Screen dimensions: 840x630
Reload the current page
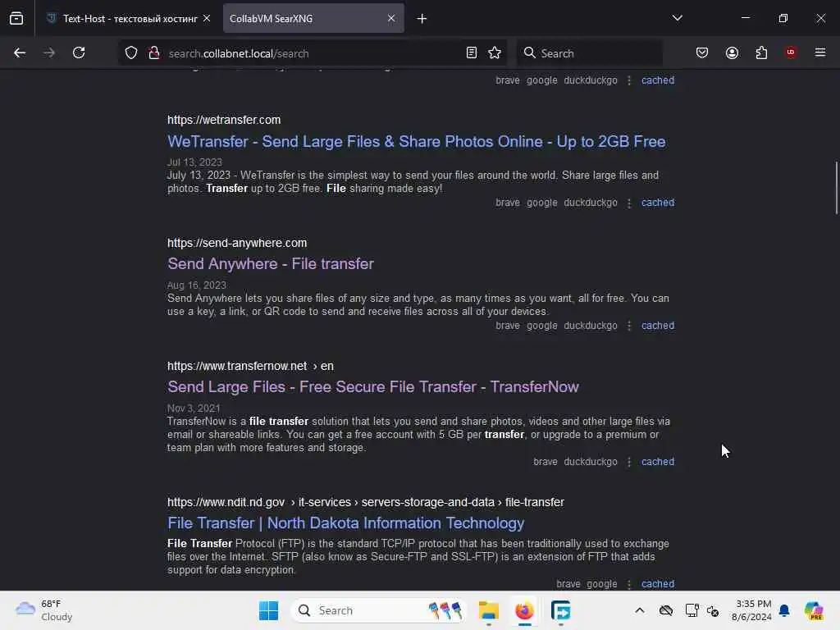[x=79, y=52]
